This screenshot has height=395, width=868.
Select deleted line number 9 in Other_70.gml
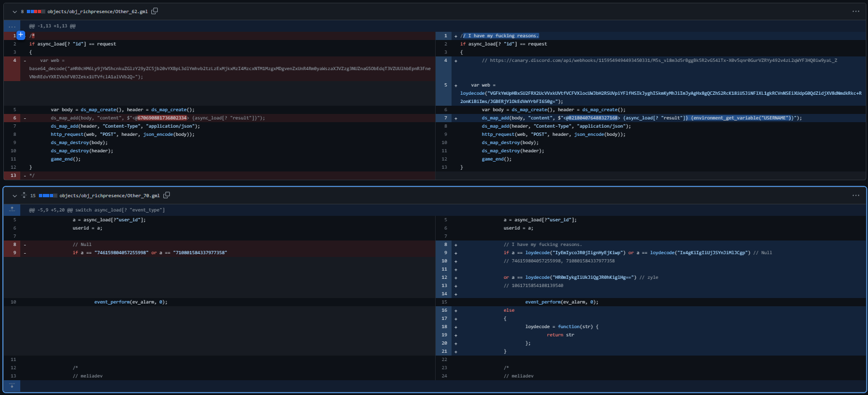tap(14, 253)
